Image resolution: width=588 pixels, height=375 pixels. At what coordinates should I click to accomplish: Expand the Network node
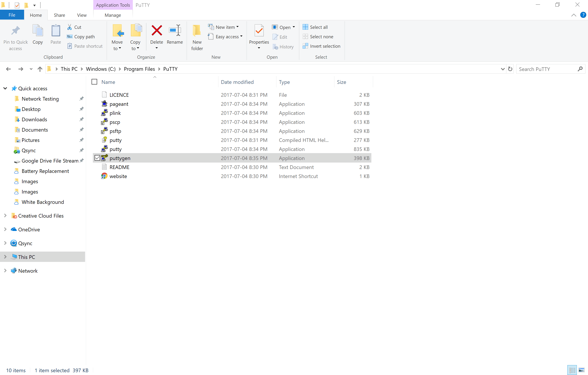pyautogui.click(x=5, y=271)
